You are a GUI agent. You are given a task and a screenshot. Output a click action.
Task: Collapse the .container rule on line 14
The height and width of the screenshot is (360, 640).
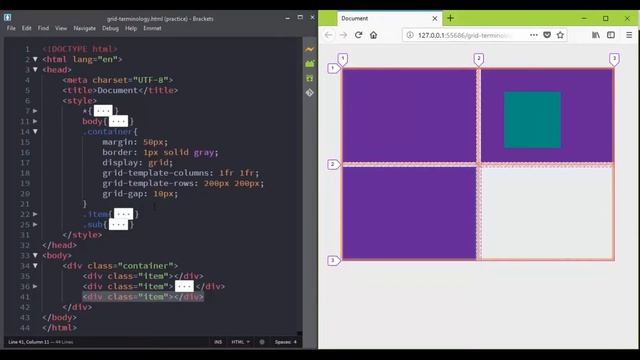35,131
